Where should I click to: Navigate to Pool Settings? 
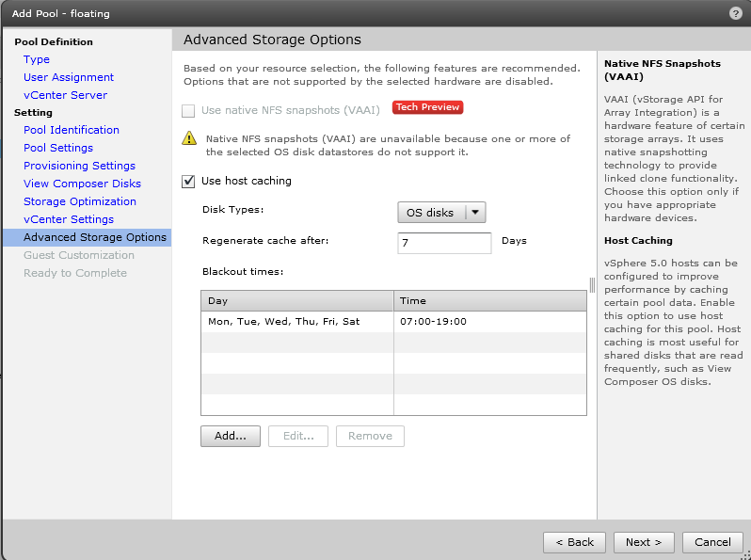[x=58, y=148]
